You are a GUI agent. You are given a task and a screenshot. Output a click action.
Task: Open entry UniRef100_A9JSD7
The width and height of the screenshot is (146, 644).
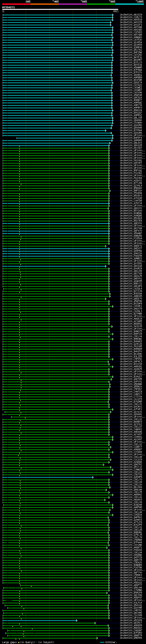[x=131, y=148]
